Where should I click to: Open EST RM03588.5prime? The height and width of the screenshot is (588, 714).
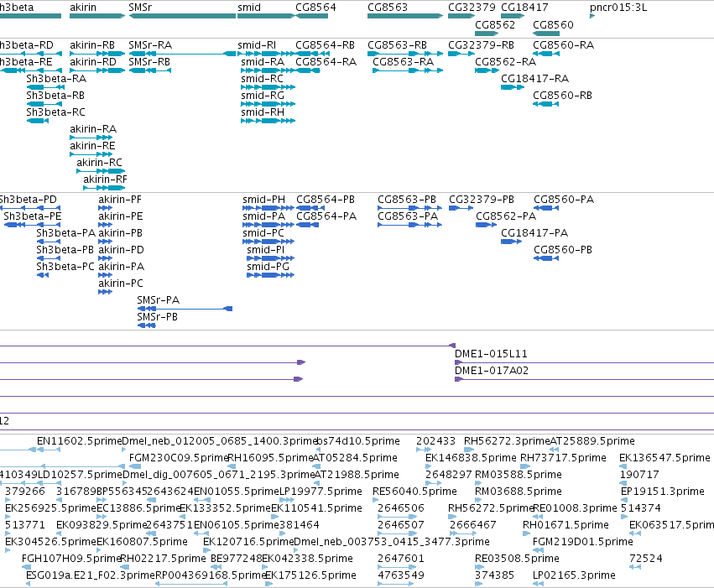519,475
